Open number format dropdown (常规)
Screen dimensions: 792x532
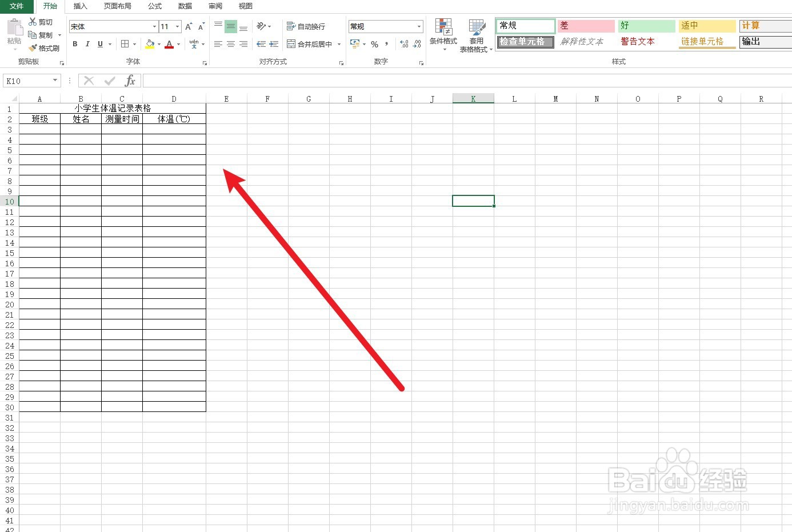tap(419, 26)
